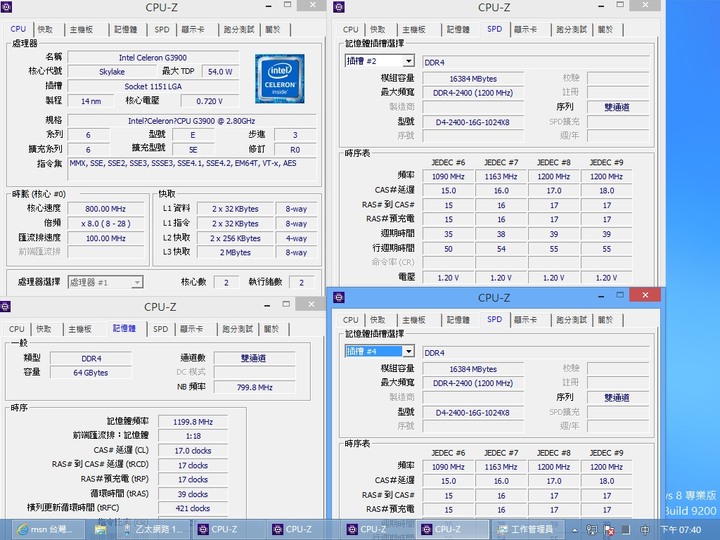
Task: Select the 記憶體 tab in the Celeron G3900 window
Action: (x=125, y=29)
